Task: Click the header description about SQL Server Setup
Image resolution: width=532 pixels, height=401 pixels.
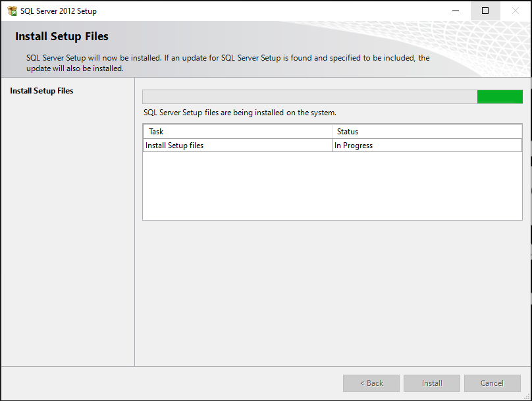Action: click(228, 63)
